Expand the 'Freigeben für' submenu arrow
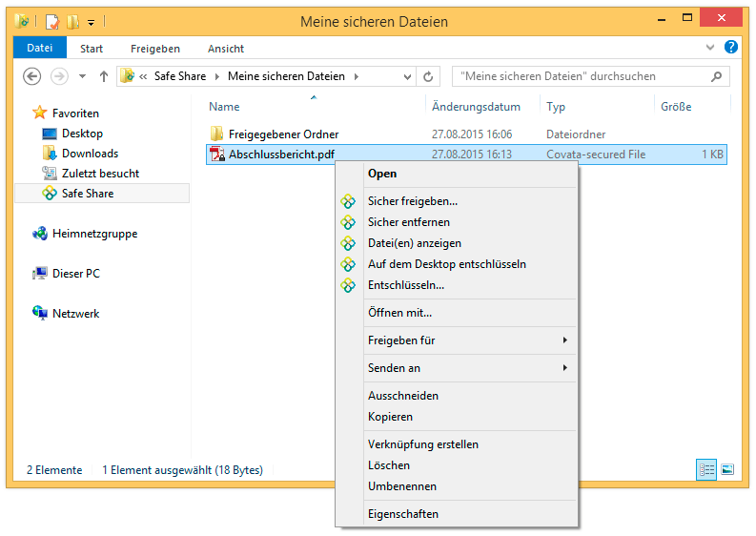The height and width of the screenshot is (536, 756). point(565,340)
